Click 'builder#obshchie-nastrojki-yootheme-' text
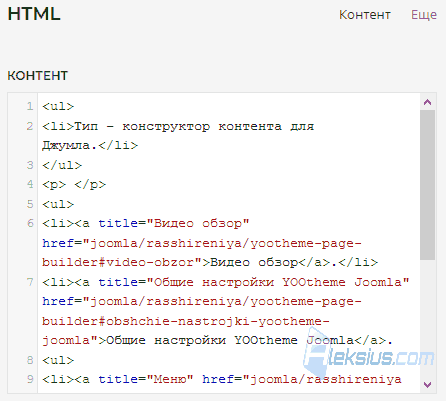 186,321
